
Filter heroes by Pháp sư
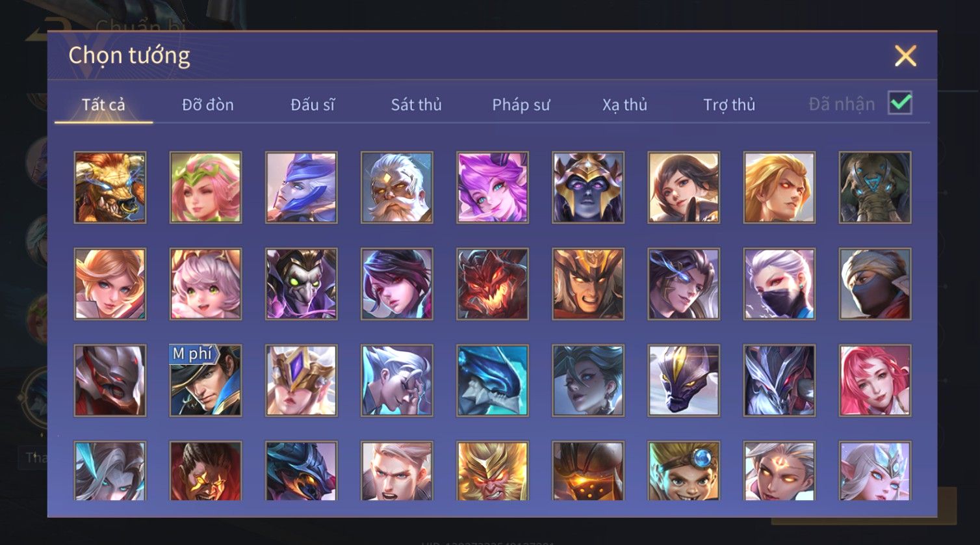coord(521,105)
